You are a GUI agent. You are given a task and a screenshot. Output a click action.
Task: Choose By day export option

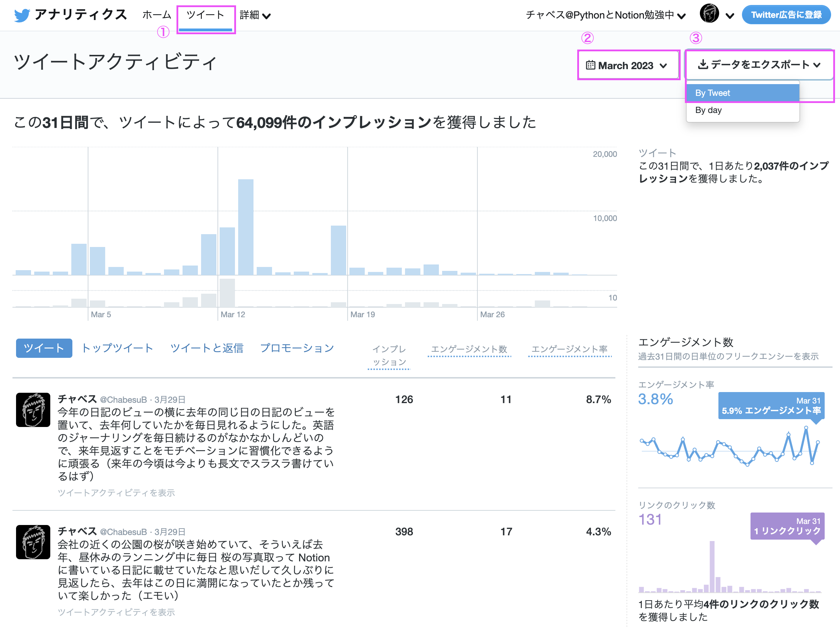(x=742, y=110)
